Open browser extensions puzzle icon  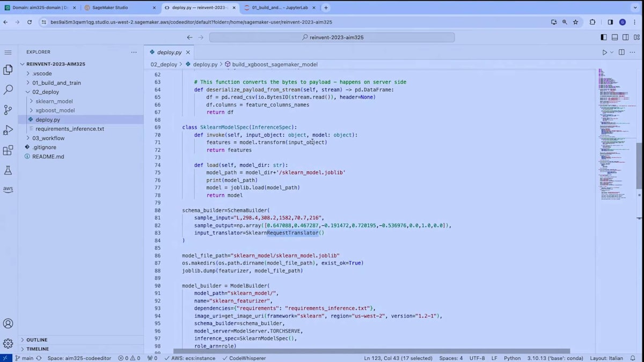[x=593, y=22]
